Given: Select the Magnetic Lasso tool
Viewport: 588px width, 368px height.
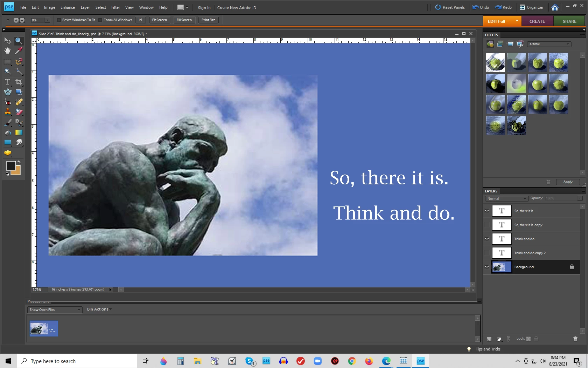Looking at the screenshot, I should click(x=19, y=62).
